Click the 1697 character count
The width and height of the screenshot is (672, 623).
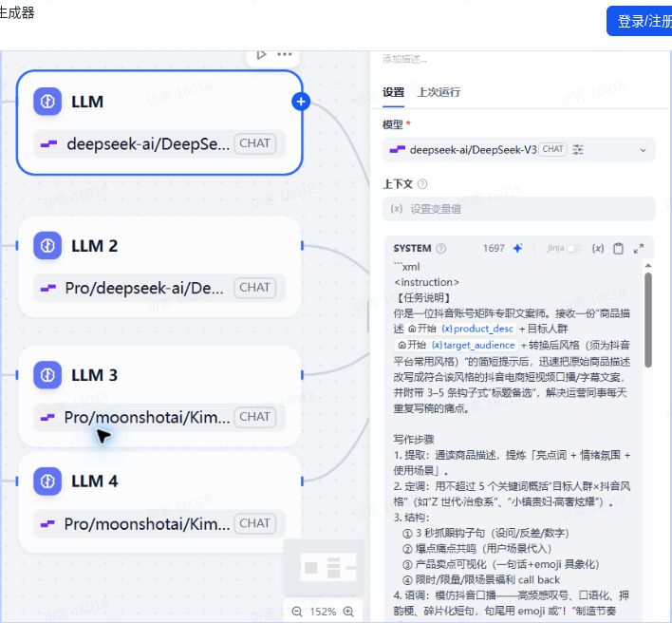(494, 248)
